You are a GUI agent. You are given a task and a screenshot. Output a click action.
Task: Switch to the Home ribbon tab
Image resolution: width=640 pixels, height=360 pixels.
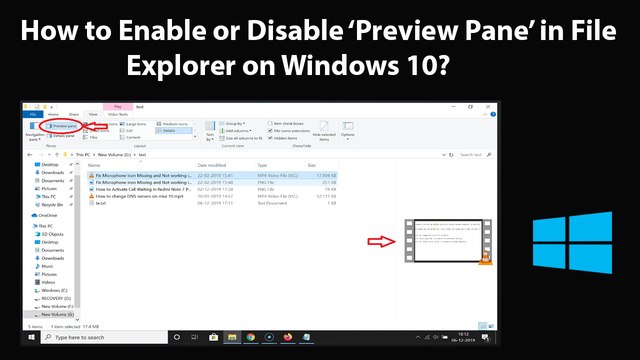click(53, 114)
